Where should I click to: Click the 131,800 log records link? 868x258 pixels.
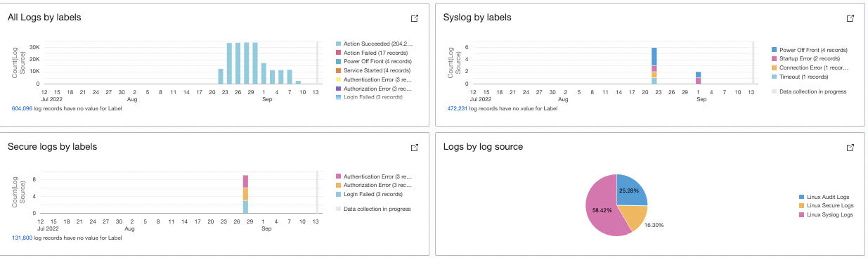(x=21, y=238)
